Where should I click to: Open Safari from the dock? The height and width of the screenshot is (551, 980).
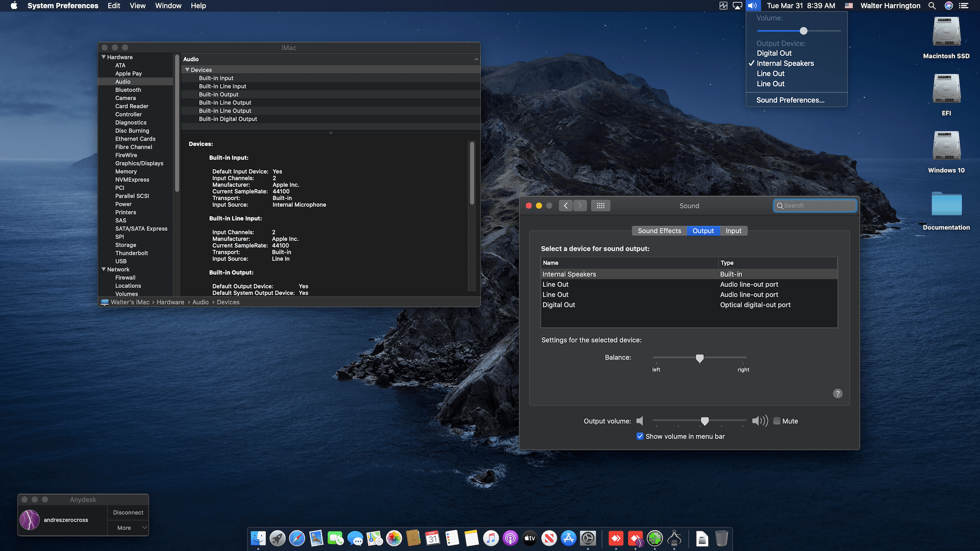tap(297, 538)
